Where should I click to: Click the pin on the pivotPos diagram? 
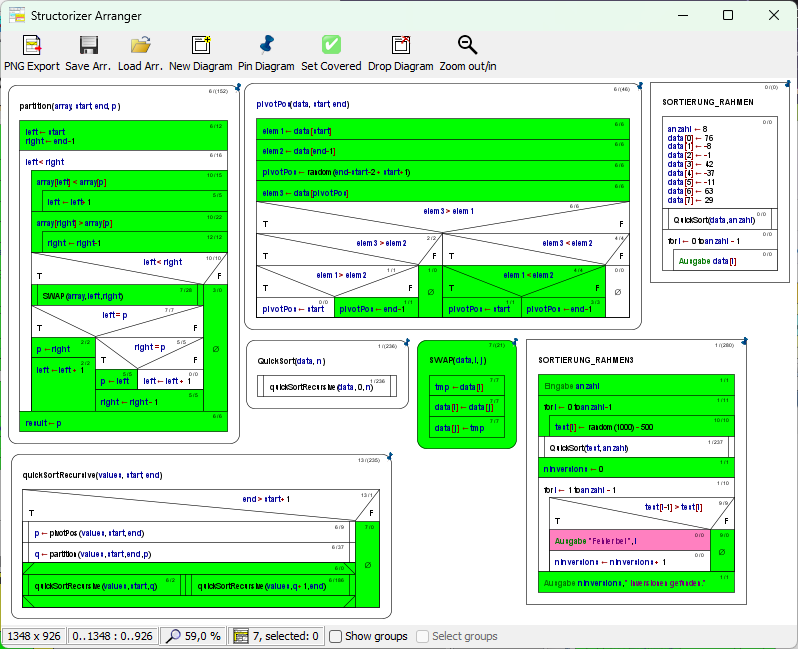click(640, 86)
